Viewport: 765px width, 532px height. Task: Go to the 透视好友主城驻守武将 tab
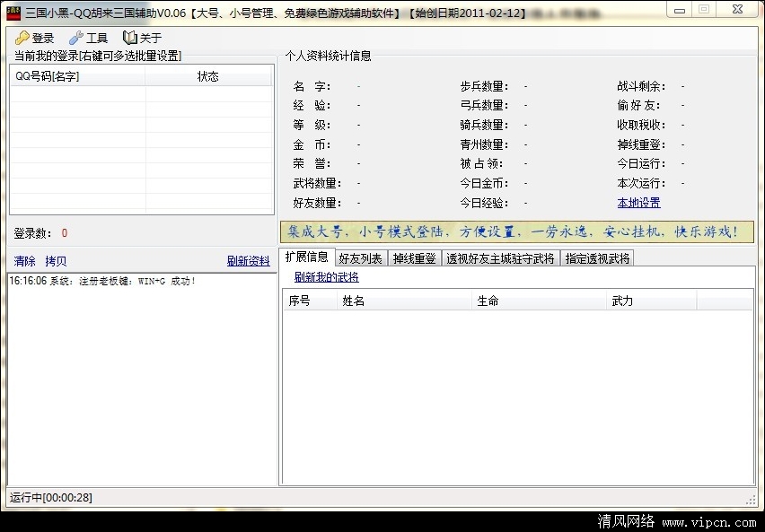coord(500,258)
